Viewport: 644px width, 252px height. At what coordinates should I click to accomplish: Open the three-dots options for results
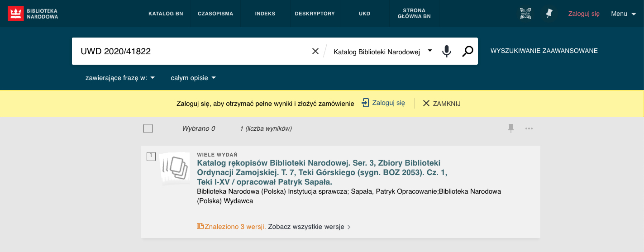coord(529,128)
